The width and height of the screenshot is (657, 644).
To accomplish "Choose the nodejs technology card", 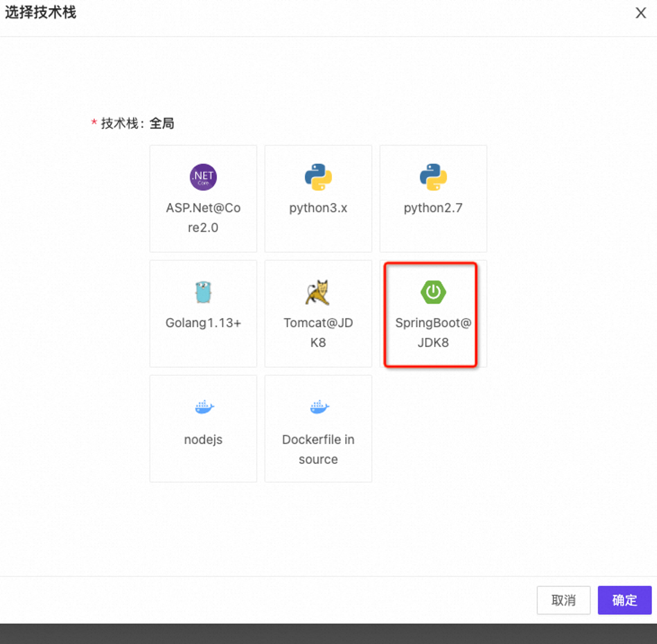I will [x=203, y=429].
